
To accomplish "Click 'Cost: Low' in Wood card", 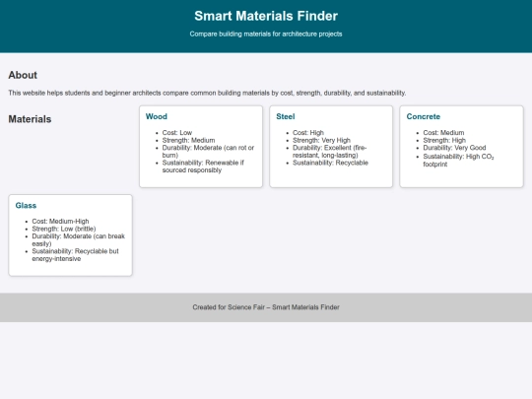I will [x=177, y=133].
